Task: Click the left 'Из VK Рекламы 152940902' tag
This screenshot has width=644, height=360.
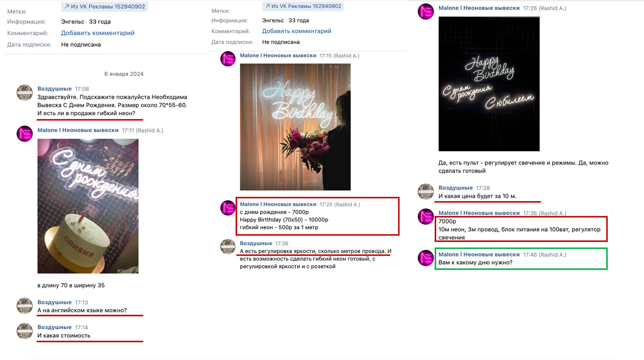Action: tap(104, 6)
